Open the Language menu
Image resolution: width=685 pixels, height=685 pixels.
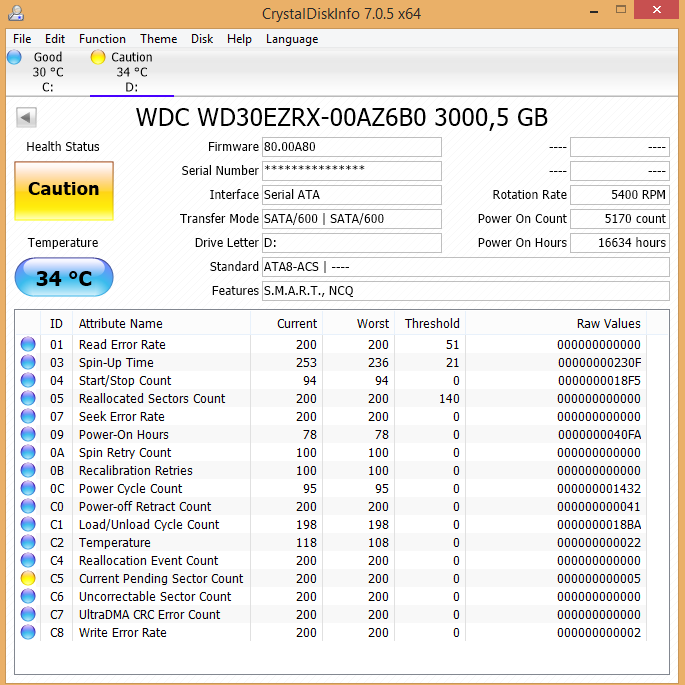[x=292, y=39]
